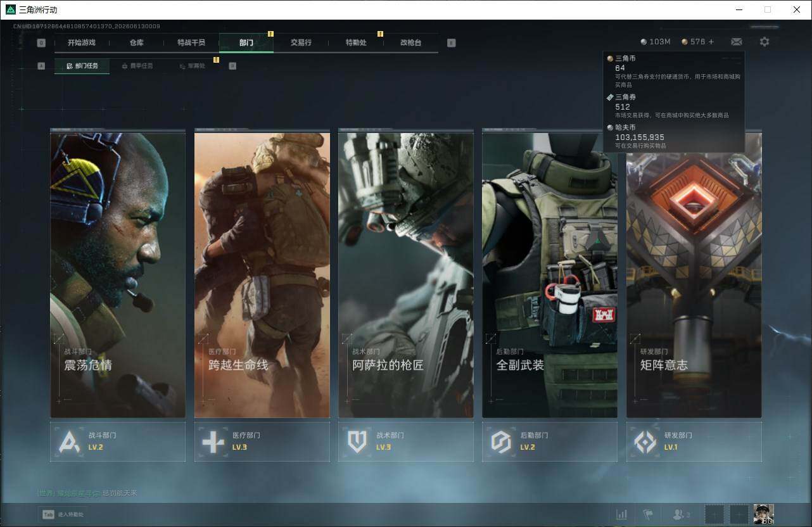This screenshot has height=527, width=812.
Task: Switch to the 仓库 tab
Action: tap(137, 42)
